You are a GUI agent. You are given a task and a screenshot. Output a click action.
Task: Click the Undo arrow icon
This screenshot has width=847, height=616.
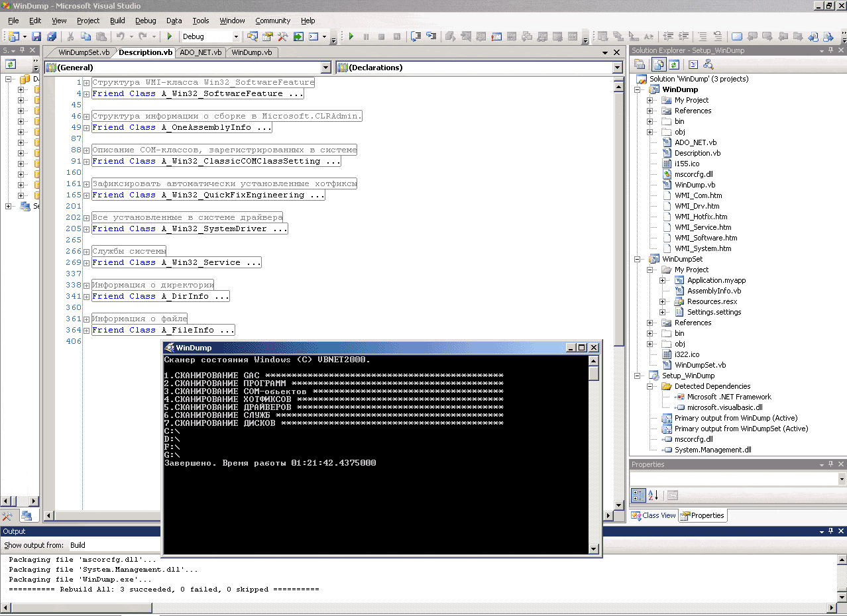[x=120, y=36]
